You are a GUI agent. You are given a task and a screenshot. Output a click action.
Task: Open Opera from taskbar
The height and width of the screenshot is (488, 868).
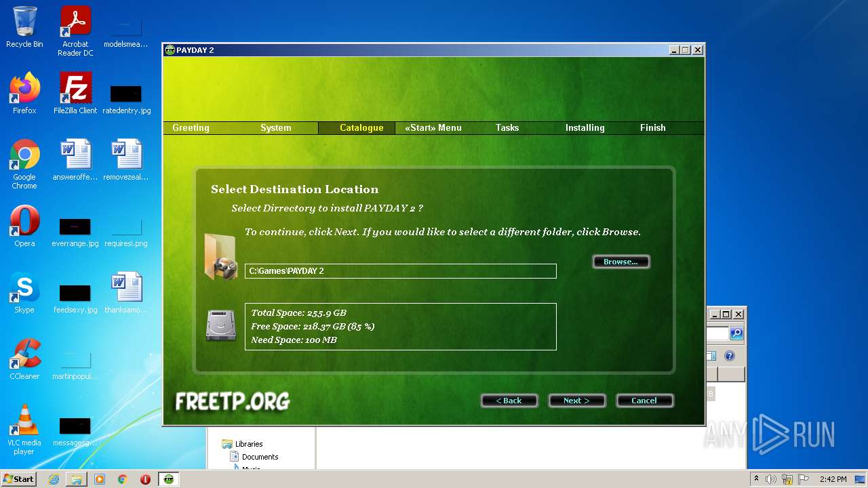145,479
